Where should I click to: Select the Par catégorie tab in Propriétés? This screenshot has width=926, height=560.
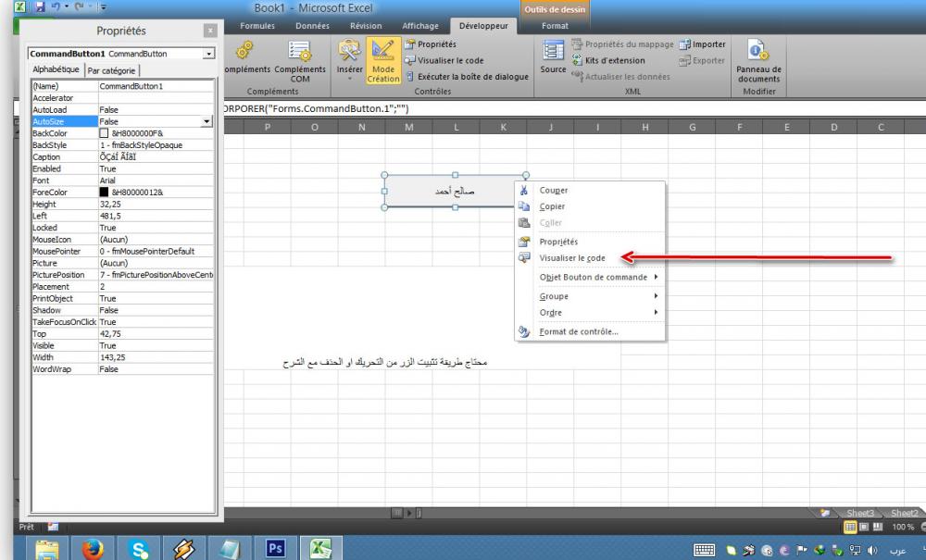112,71
